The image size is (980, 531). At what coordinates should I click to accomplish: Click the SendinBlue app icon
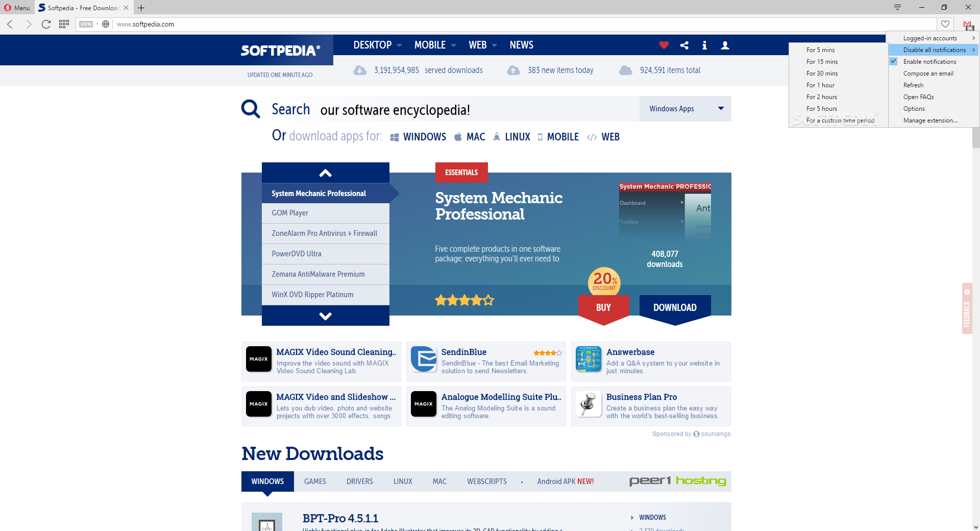pos(424,359)
